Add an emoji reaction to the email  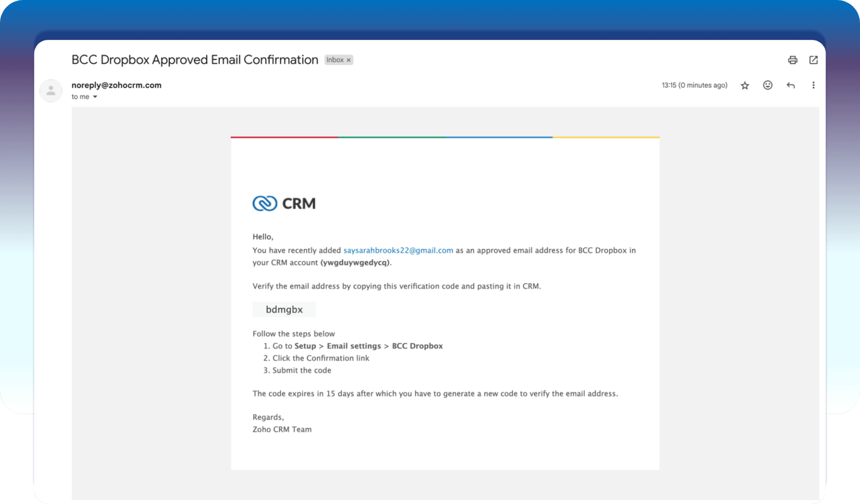[x=767, y=85]
